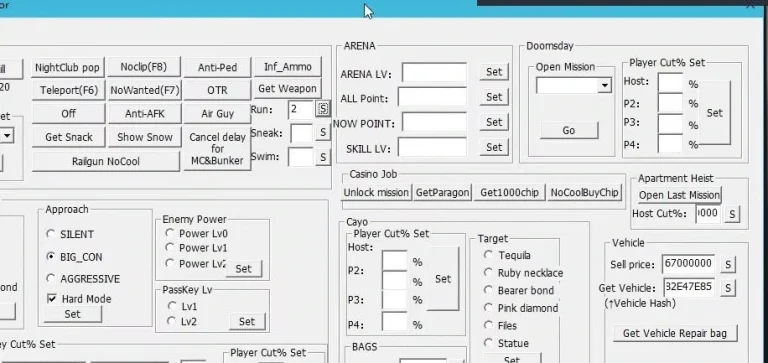The width and height of the screenshot is (768, 363).
Task: Click the Get1000chip button
Action: 509,193
